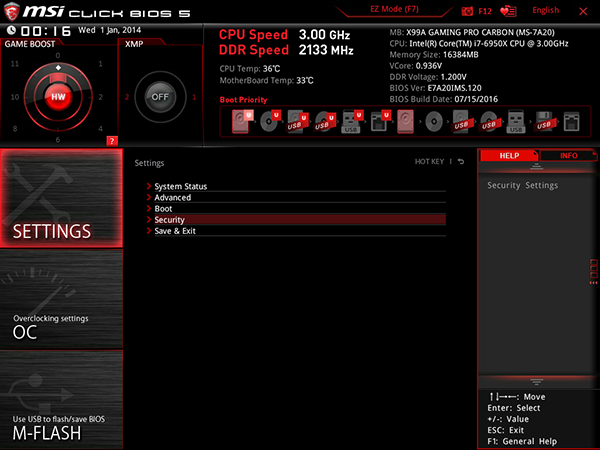The height and width of the screenshot is (450, 600).
Task: Click the DDR Voltage 1.200V reading
Action: (x=428, y=77)
